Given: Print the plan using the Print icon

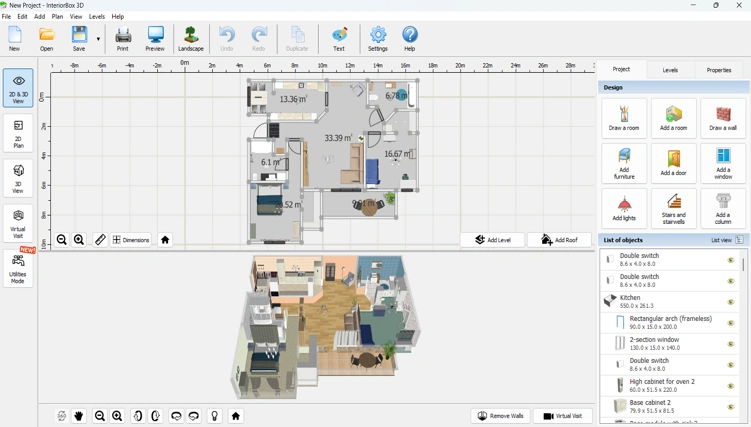Looking at the screenshot, I should (x=123, y=38).
